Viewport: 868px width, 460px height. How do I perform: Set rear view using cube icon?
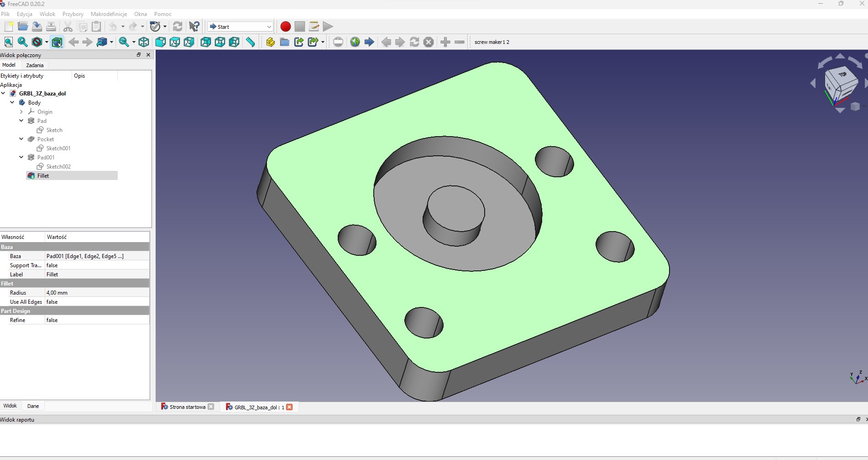(x=206, y=42)
